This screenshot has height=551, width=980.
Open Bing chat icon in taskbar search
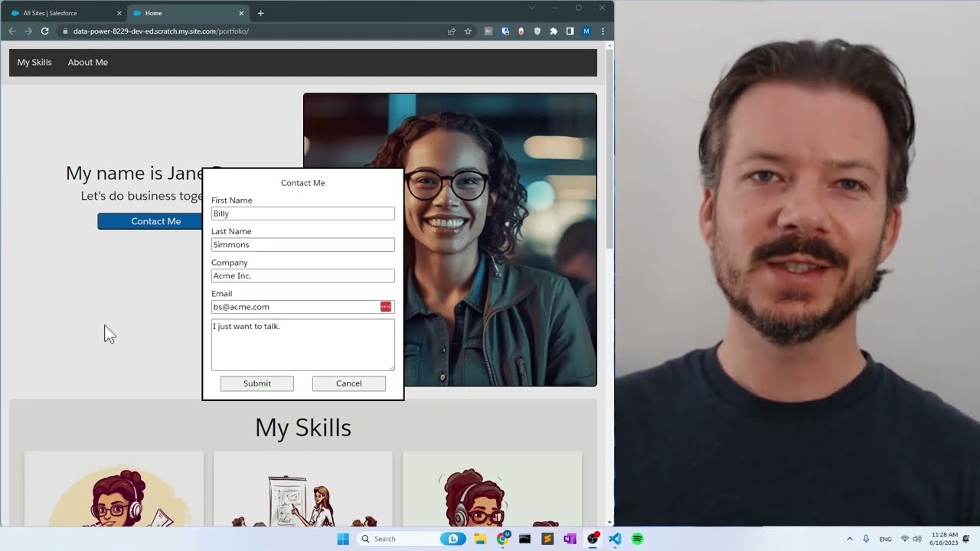(x=453, y=539)
